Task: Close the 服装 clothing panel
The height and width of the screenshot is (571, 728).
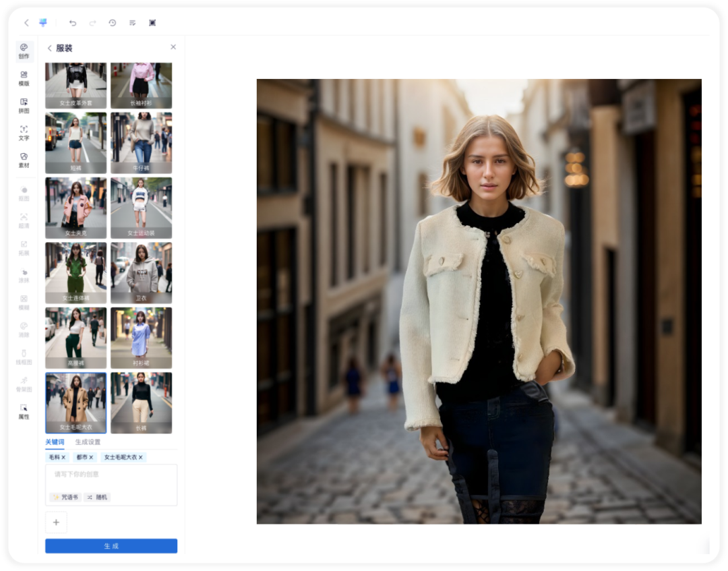Action: (173, 47)
